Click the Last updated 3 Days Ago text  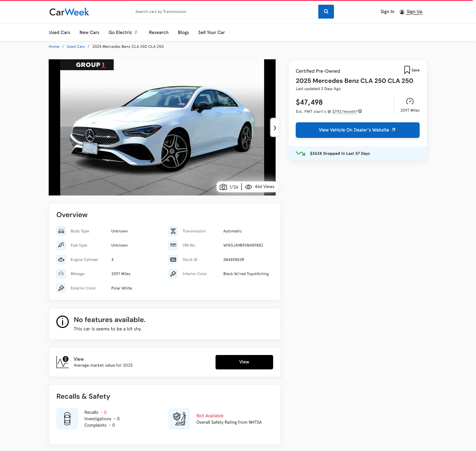click(x=318, y=89)
